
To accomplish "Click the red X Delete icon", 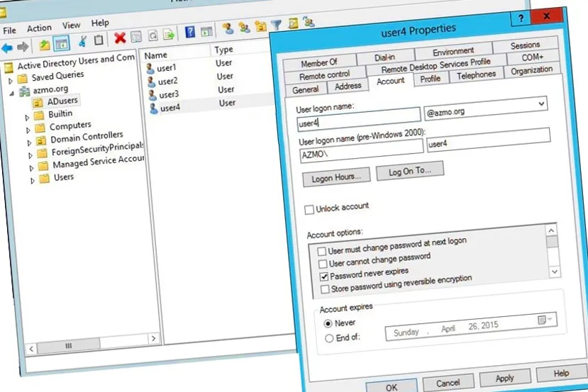I will click(120, 38).
